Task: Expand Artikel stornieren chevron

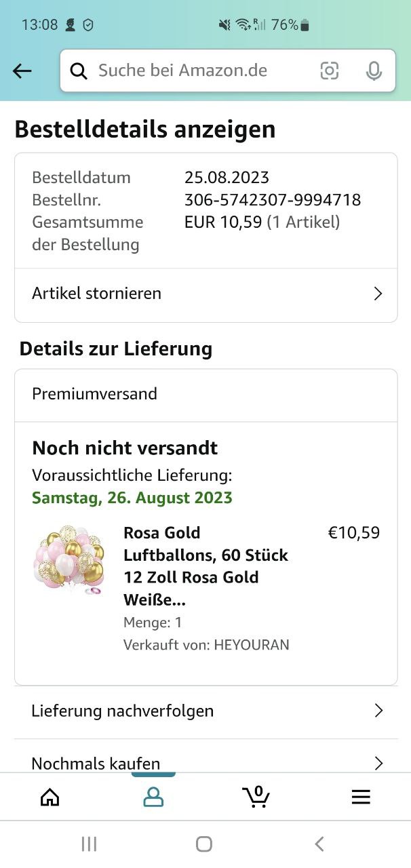Action: (x=378, y=294)
